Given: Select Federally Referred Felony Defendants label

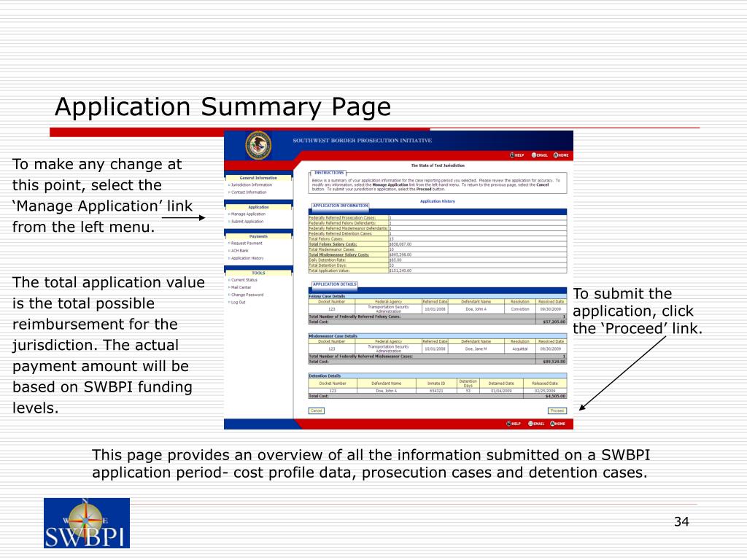Looking at the screenshot, I should (x=342, y=223).
